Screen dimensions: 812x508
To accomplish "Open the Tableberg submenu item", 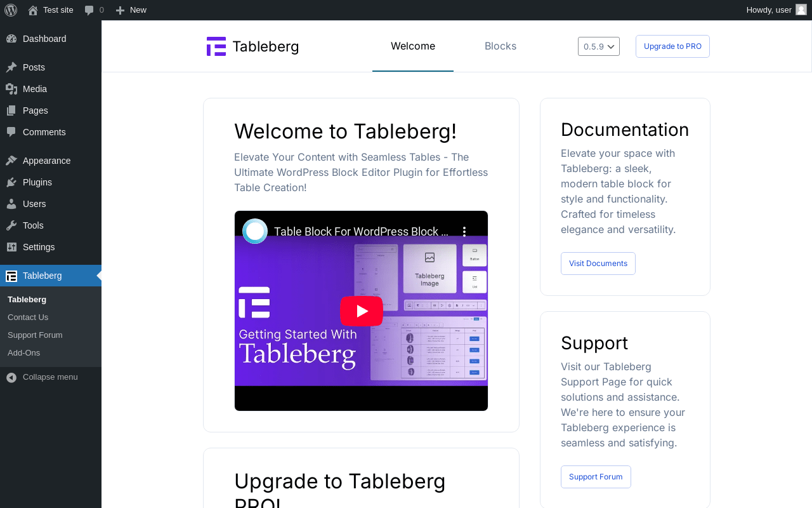I will (x=51, y=299).
